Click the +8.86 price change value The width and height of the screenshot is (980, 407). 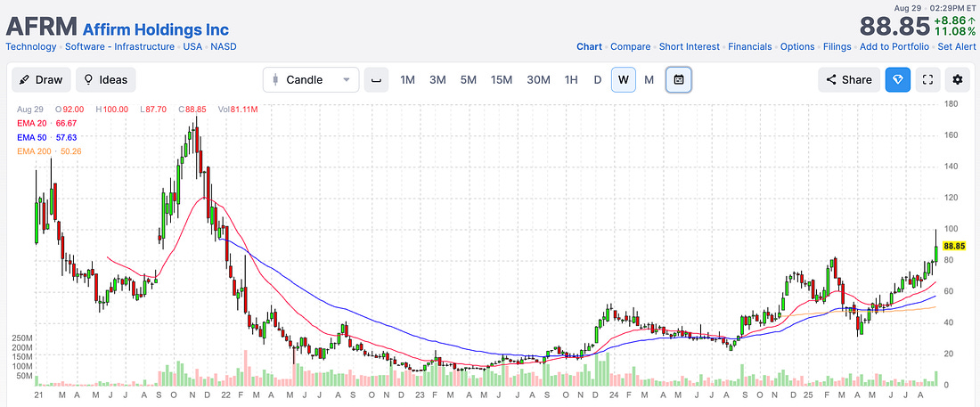[954, 20]
